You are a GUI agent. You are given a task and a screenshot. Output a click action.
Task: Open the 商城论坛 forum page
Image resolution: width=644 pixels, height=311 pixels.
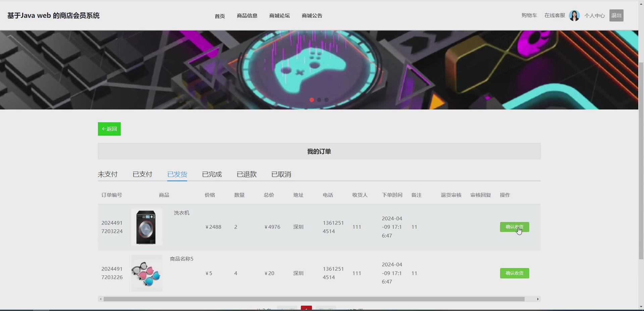[279, 15]
